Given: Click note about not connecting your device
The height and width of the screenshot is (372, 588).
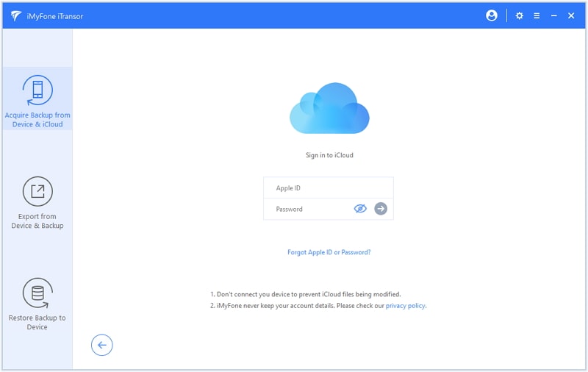Looking at the screenshot, I should [305, 294].
